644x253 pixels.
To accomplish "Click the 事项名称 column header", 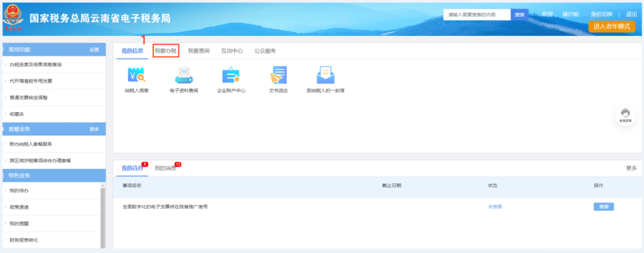I will [x=132, y=185].
